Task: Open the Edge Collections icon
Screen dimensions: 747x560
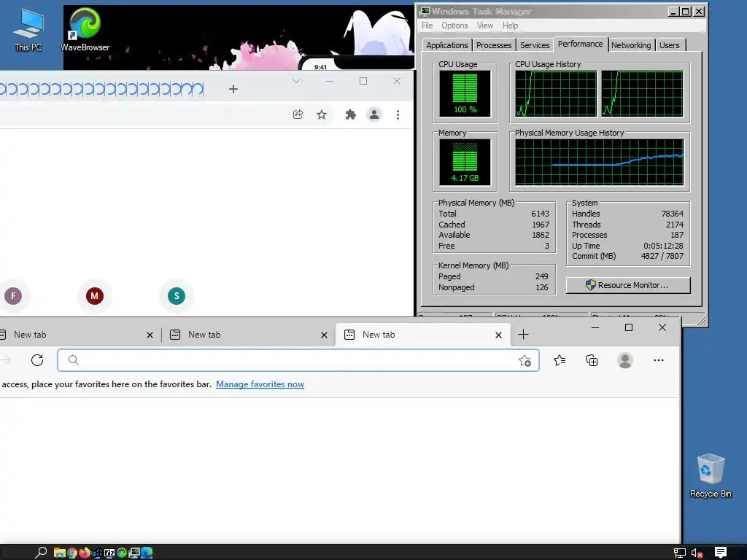Action: 592,360
